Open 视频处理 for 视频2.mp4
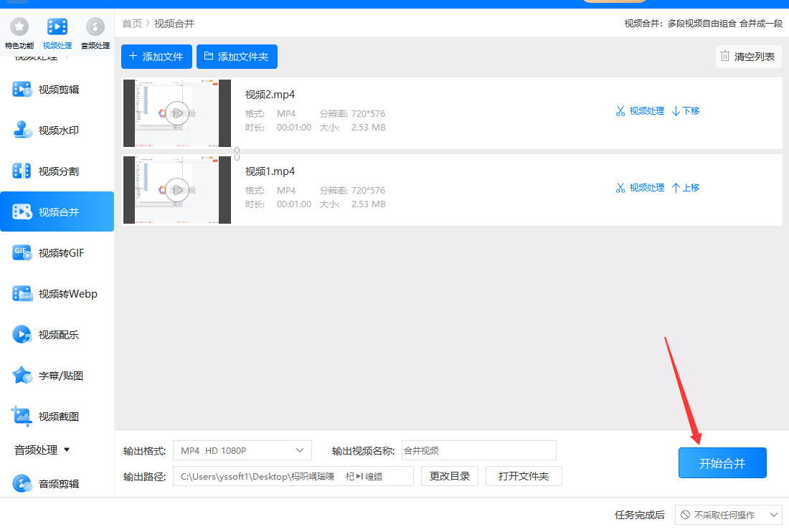 coord(640,110)
